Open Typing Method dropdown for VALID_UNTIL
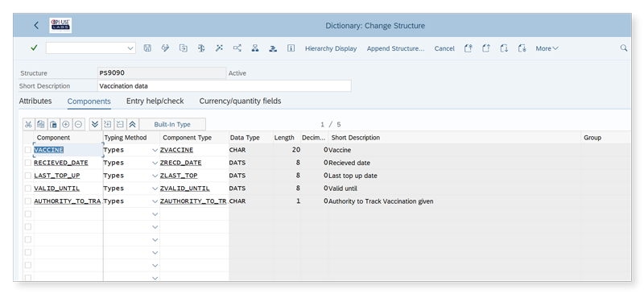 coord(155,188)
